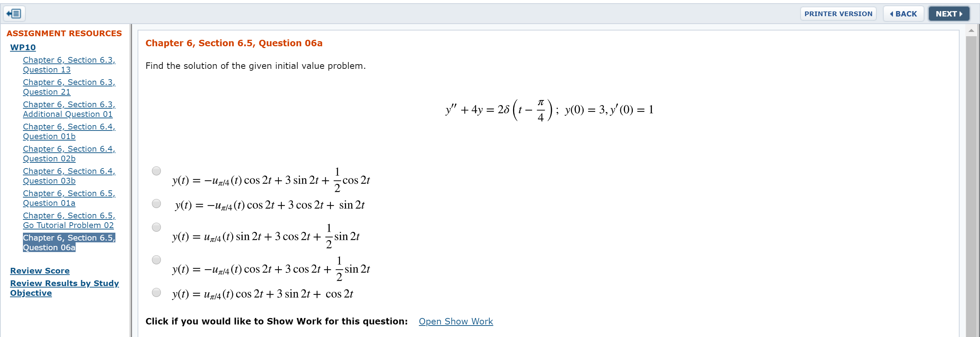Open the PRINTER VERSION page
Viewport: 980px width, 337px height.
[x=838, y=14]
